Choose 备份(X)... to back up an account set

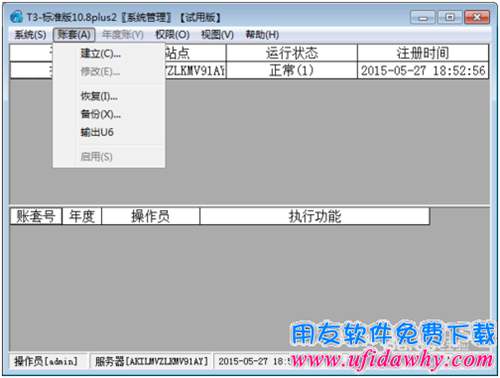[x=109, y=114]
